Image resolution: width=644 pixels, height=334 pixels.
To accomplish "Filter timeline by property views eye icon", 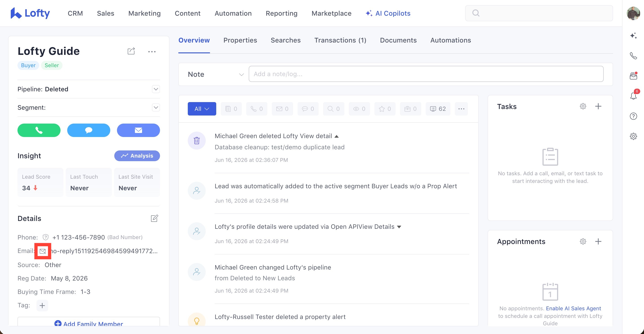I will click(x=359, y=109).
